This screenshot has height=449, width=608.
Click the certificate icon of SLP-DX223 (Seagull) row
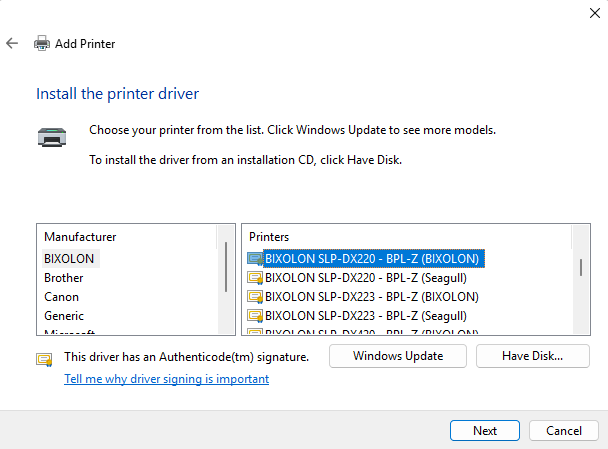click(x=255, y=316)
